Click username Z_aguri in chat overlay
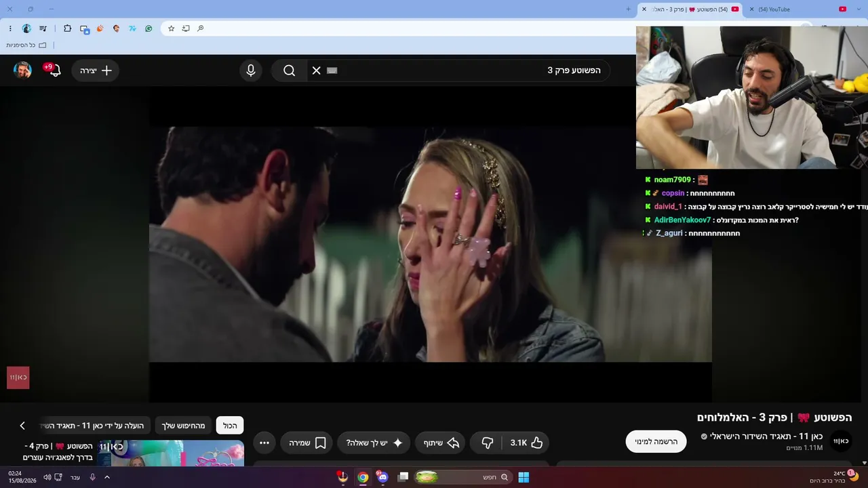This screenshot has height=488, width=868. [669, 233]
